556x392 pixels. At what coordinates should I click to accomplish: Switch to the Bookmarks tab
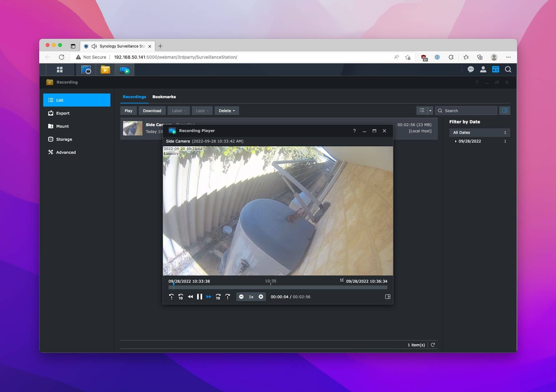pyautogui.click(x=164, y=97)
